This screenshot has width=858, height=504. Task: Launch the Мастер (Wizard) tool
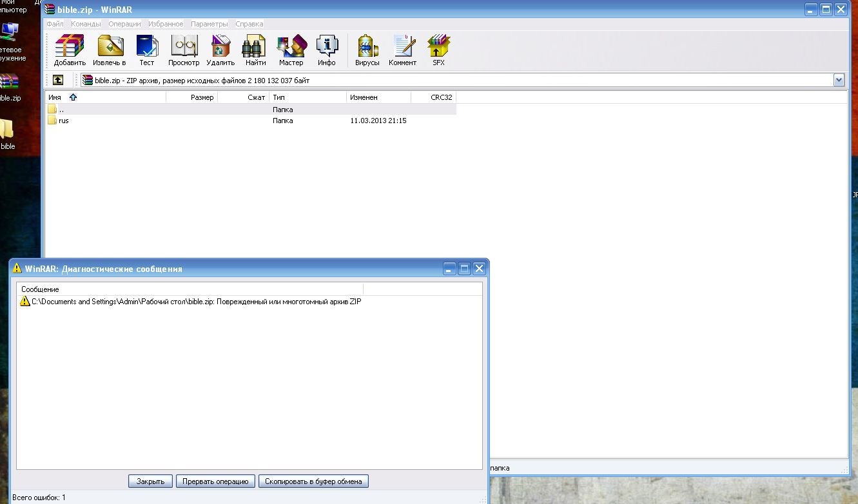pyautogui.click(x=291, y=50)
